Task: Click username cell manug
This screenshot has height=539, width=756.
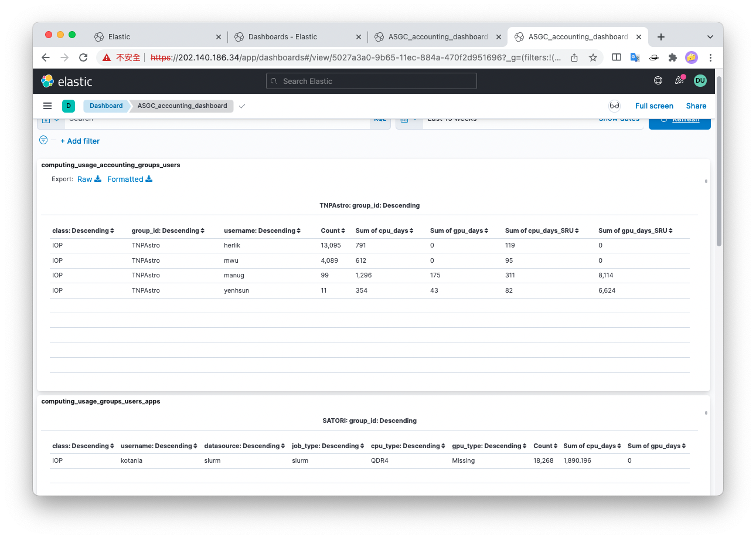Action: coord(234,275)
